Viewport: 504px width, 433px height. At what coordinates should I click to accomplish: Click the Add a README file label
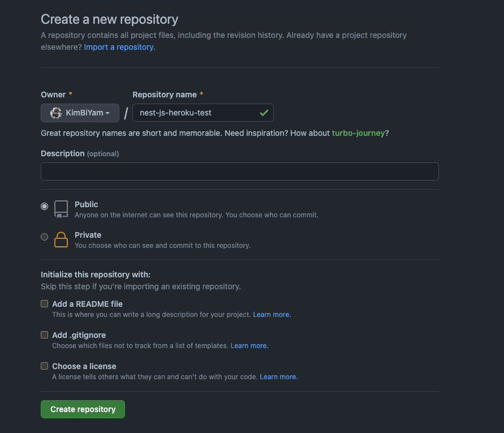pyautogui.click(x=87, y=304)
